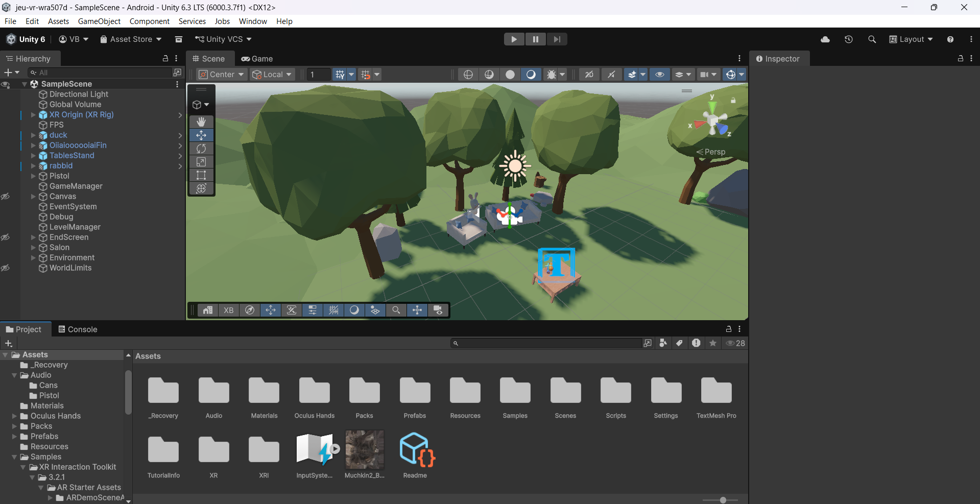Select the Scale tool

tap(201, 162)
